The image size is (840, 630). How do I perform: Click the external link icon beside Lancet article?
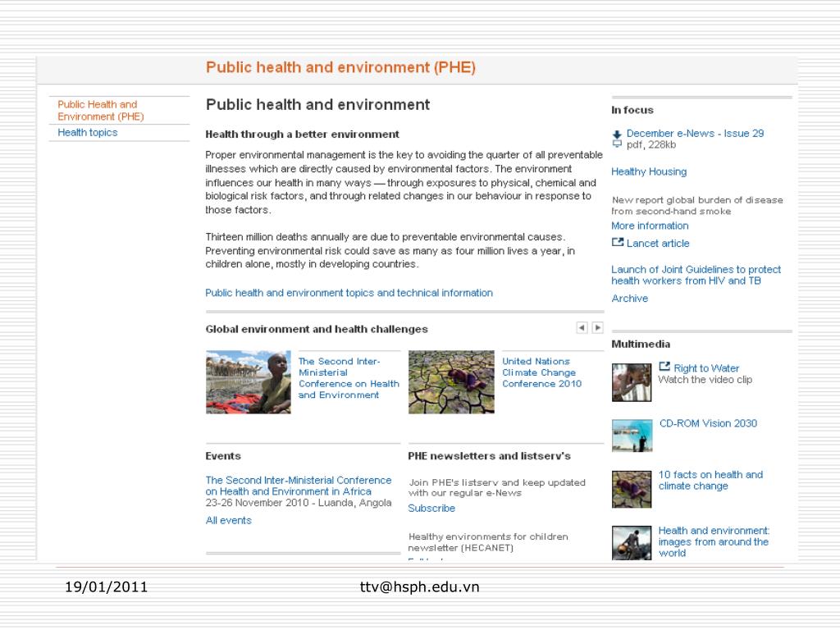[618, 242]
